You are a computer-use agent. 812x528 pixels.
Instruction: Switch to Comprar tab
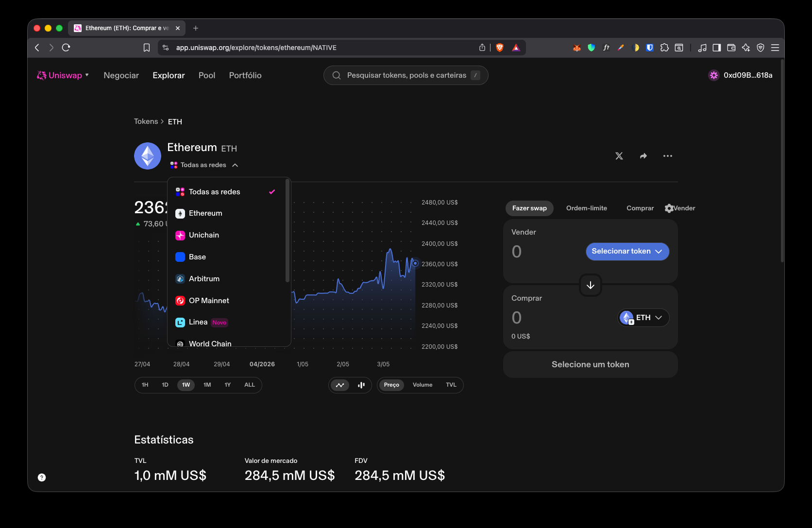tap(640, 208)
